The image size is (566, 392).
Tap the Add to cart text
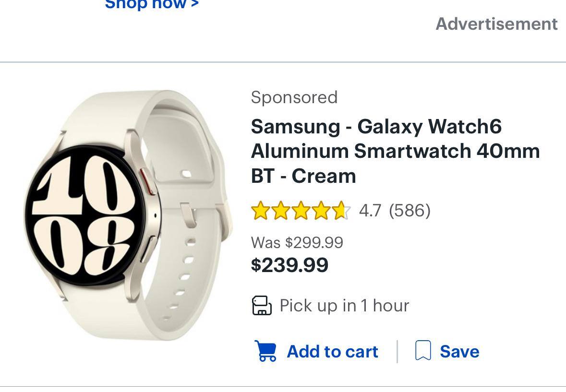pyautogui.click(x=332, y=352)
